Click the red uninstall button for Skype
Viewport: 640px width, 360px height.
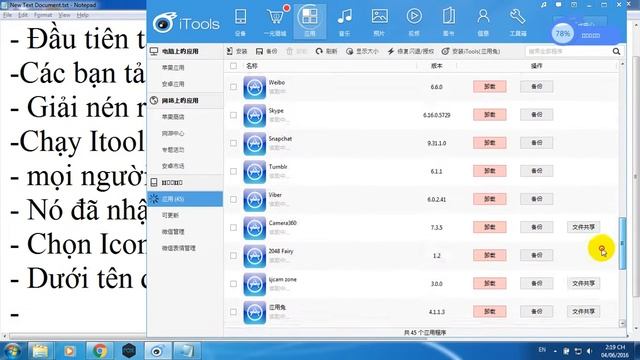click(x=490, y=115)
